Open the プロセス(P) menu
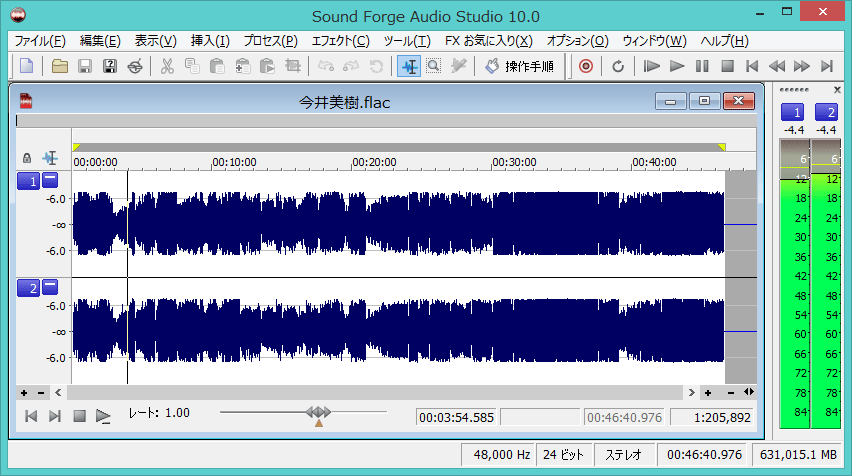 point(271,41)
